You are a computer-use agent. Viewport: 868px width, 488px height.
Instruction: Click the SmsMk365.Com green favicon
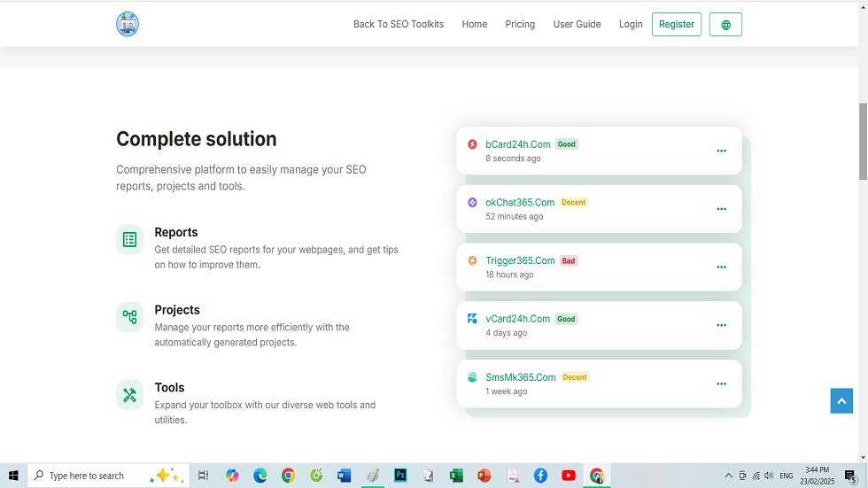[x=472, y=377]
